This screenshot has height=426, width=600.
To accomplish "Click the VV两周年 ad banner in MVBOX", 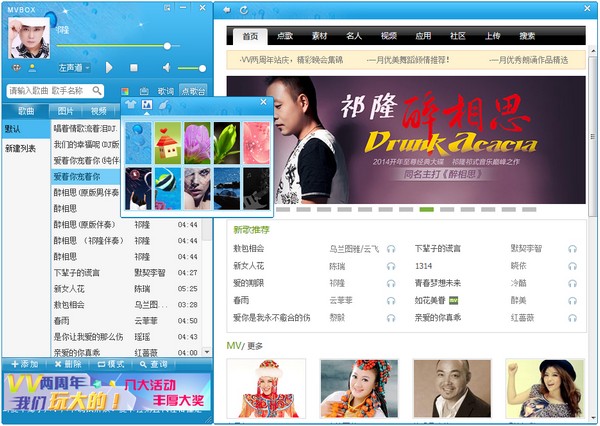I will pos(107,392).
